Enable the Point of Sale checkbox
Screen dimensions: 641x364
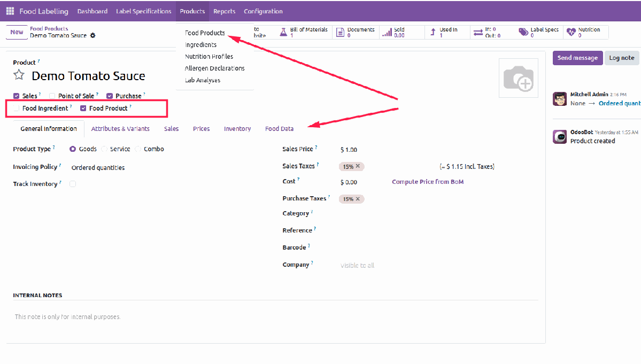[x=52, y=96]
